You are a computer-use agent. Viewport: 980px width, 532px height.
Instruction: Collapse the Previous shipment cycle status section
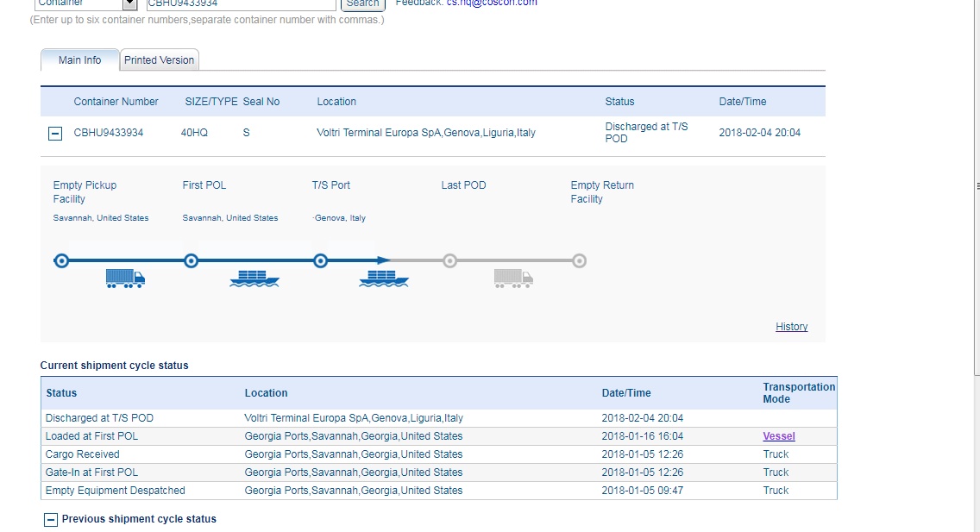51,520
